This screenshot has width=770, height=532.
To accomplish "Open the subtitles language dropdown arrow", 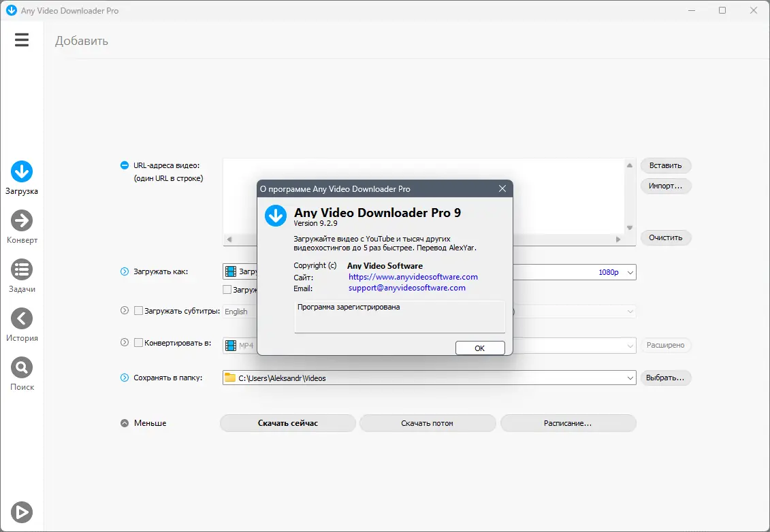I will pos(630,312).
